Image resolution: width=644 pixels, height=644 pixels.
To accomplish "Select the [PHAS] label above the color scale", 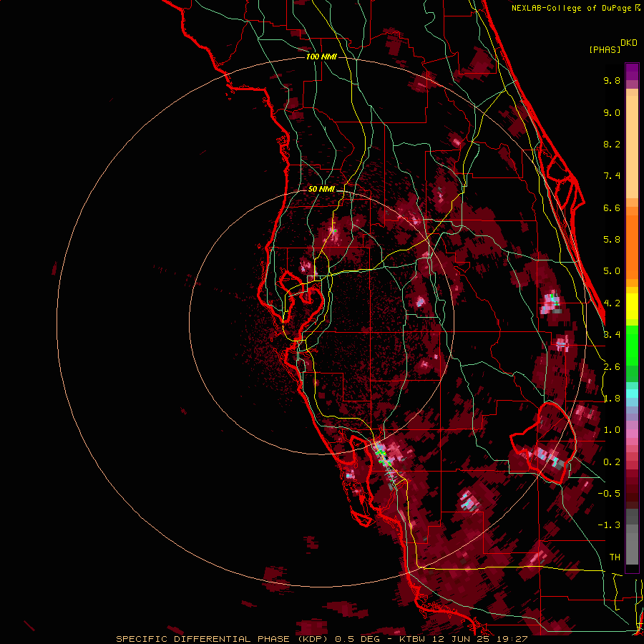I will (605, 49).
